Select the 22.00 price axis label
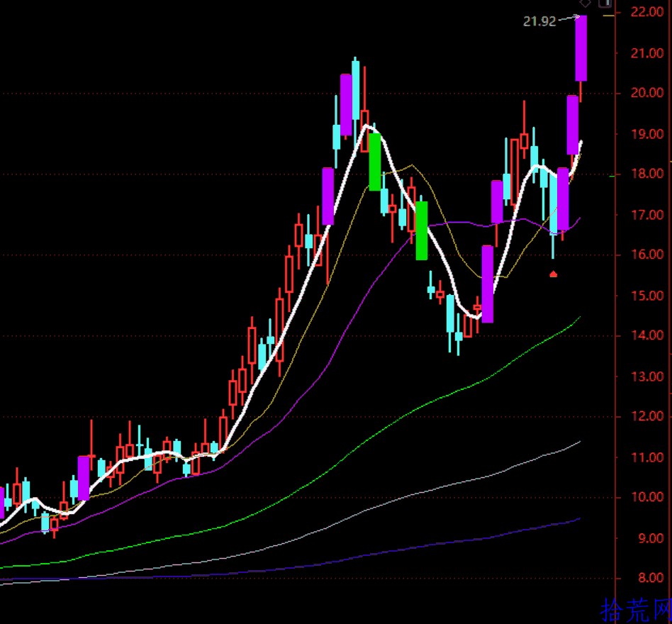Screen dimensions: 672x624 [x=646, y=12]
